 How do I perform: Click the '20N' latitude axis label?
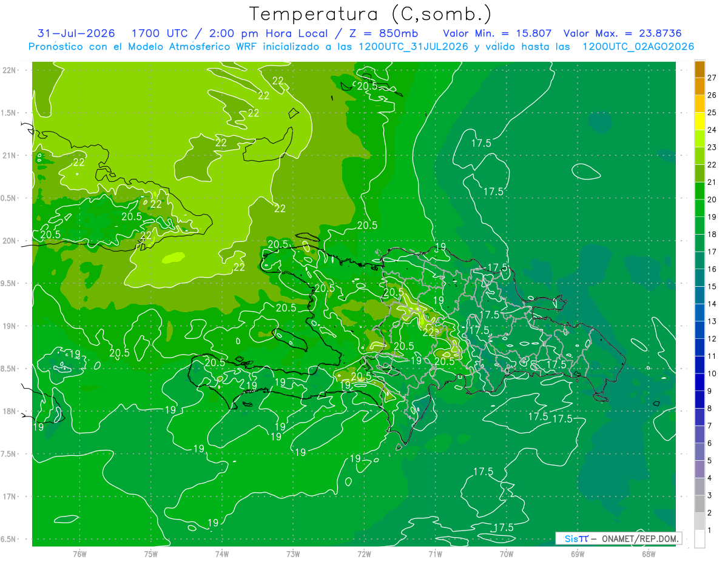tap(9, 241)
